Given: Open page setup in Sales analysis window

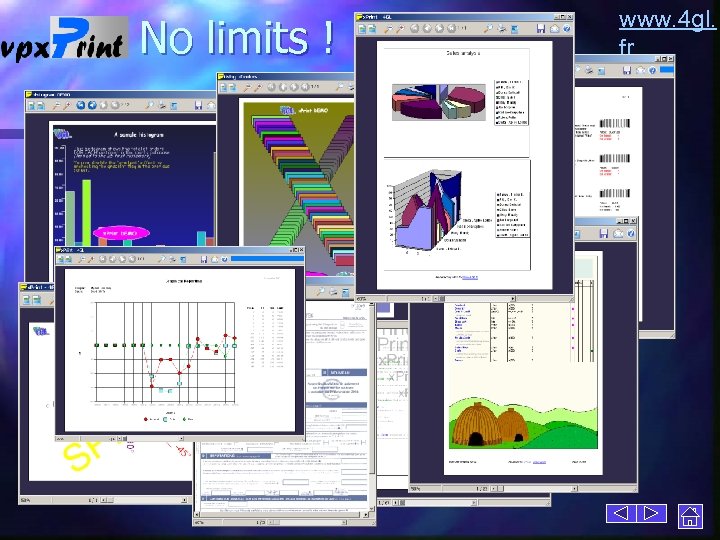Looking at the screenshot, I should 514,29.
